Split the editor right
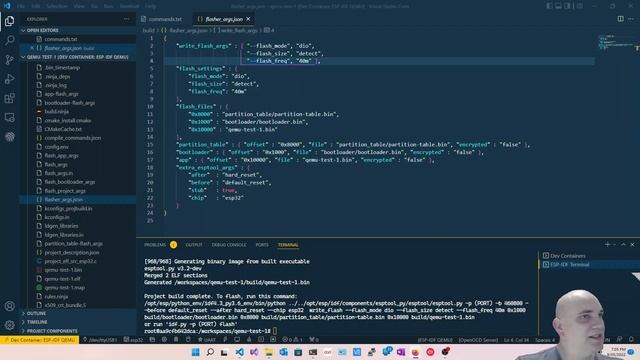 [620, 19]
